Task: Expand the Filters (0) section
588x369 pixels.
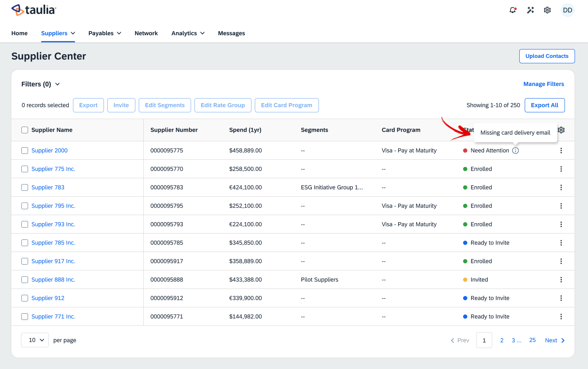Action: [41, 84]
